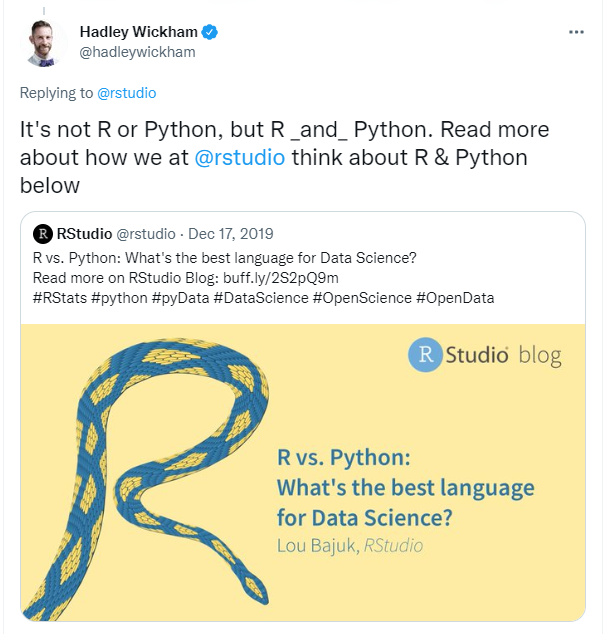Click Hadley Wickham's profile avatar
This screenshot has width=607, height=634.
[46, 43]
